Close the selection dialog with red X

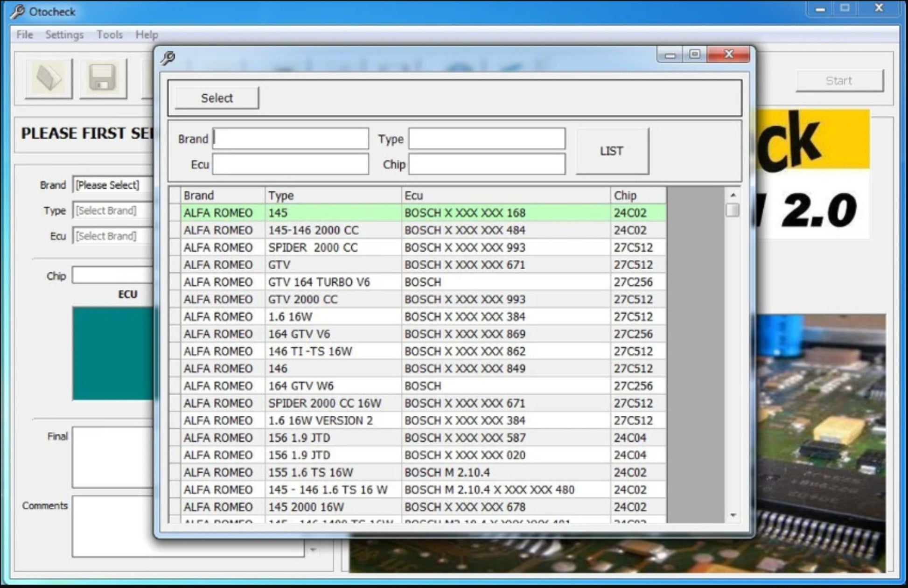(728, 54)
